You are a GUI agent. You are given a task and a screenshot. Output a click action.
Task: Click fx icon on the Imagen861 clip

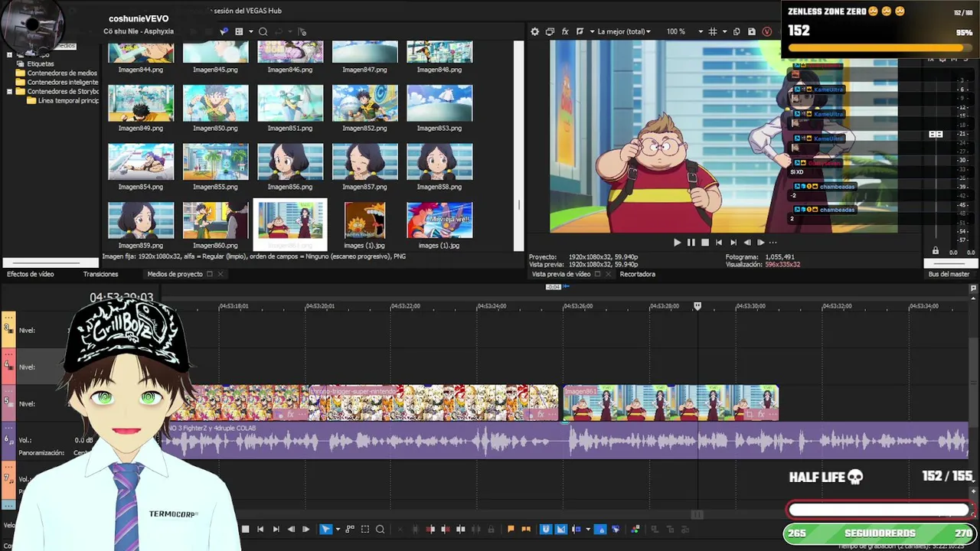[763, 414]
